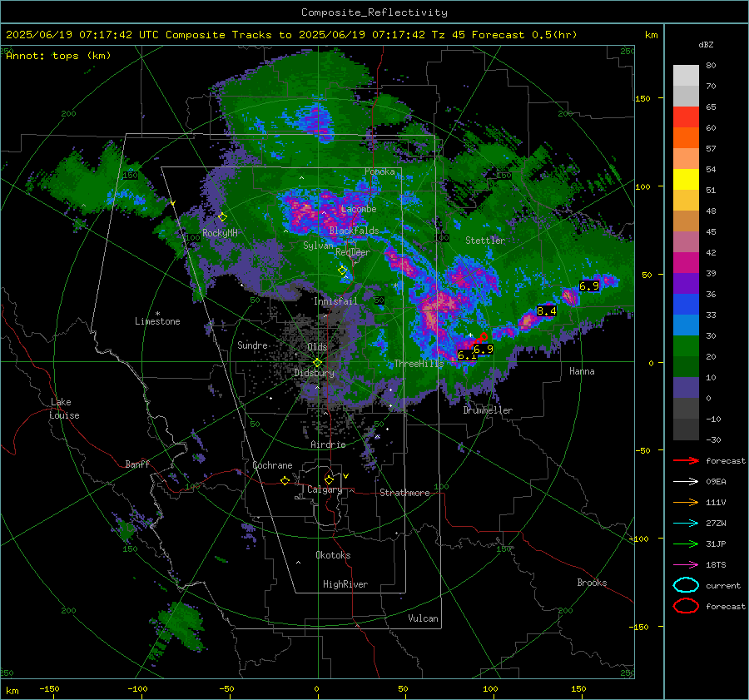Image resolution: width=749 pixels, height=700 pixels.
Task: Click the Stettler town label
Action: 485,241
